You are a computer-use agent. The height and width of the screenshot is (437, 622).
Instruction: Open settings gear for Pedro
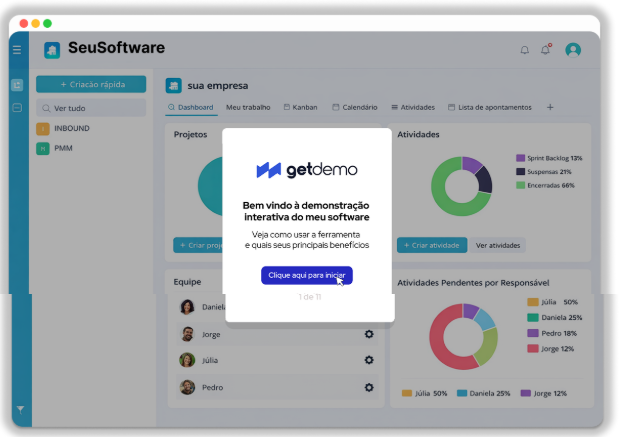[x=369, y=387]
